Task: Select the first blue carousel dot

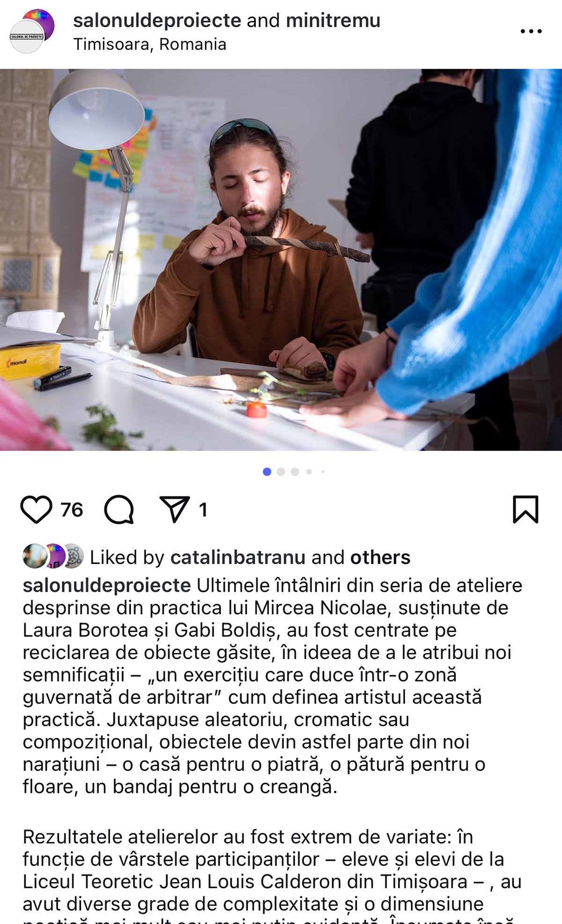Action: (267, 472)
